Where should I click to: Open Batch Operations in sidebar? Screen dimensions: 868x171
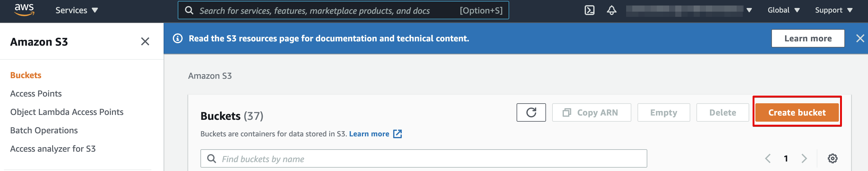[x=44, y=130]
